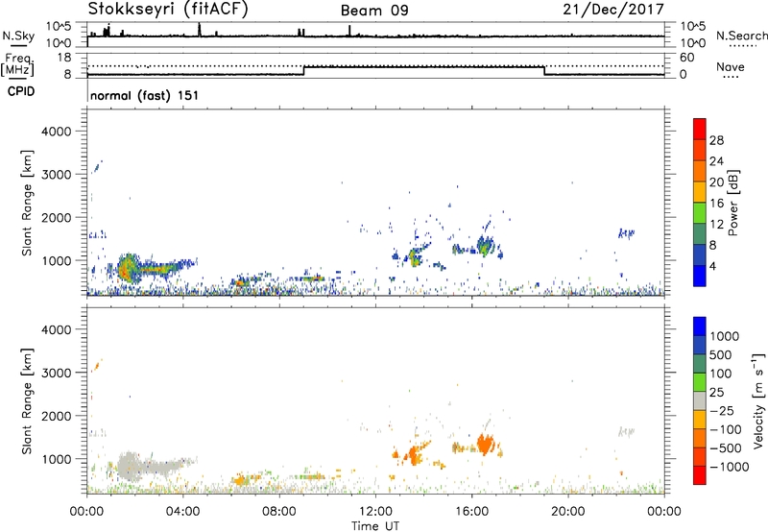Click the '-25' tick on velocity scale
The width and height of the screenshot is (768, 532).
click(x=722, y=410)
